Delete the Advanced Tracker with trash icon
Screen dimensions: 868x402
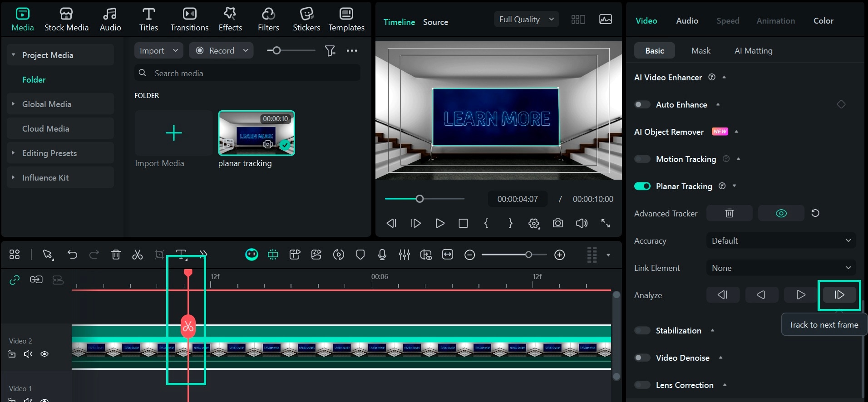[729, 213]
